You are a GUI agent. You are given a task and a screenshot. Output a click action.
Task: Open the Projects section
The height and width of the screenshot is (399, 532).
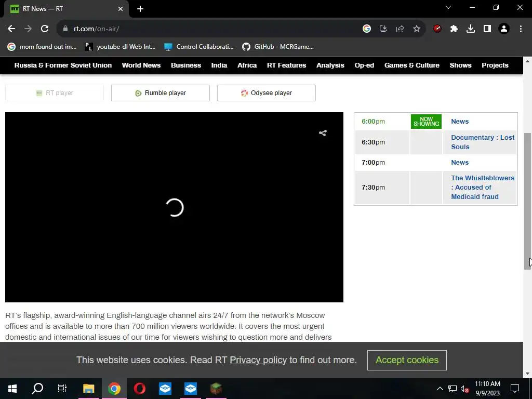point(495,65)
